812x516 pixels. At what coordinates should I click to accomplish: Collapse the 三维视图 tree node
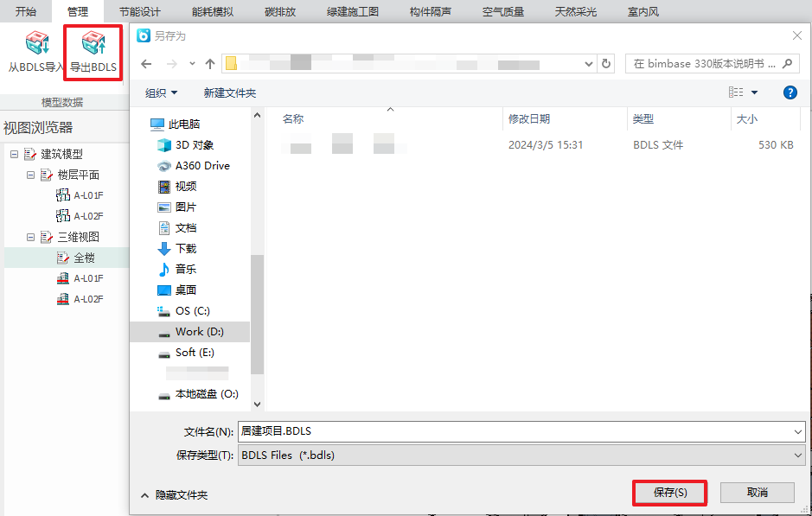(x=30, y=237)
